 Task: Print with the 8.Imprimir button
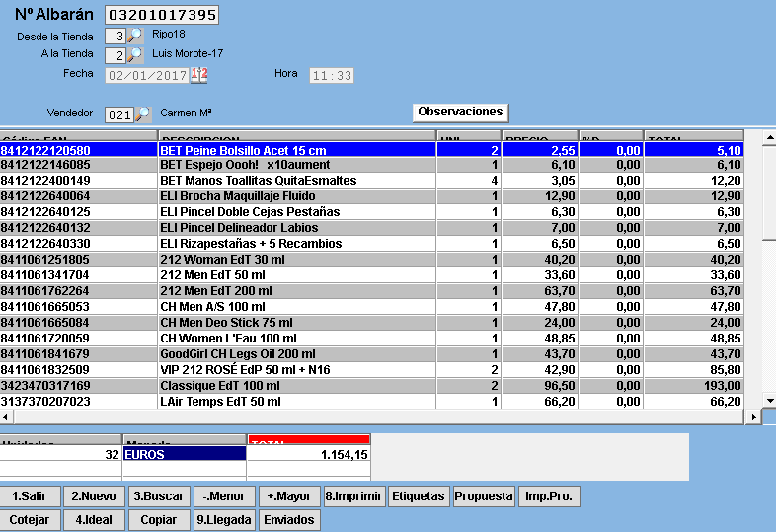pos(353,496)
